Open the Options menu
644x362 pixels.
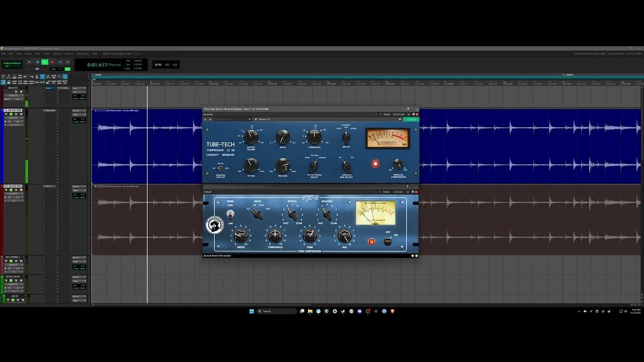pos(57,53)
